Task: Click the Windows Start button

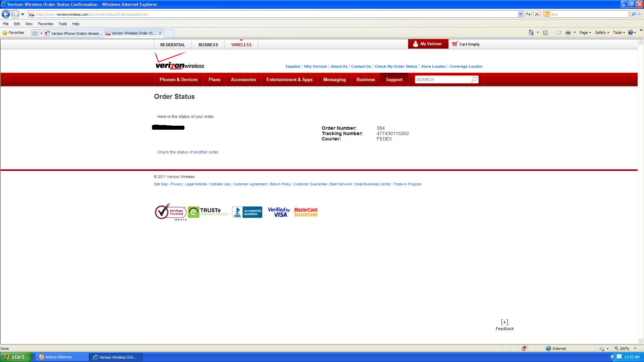Action: click(16, 357)
